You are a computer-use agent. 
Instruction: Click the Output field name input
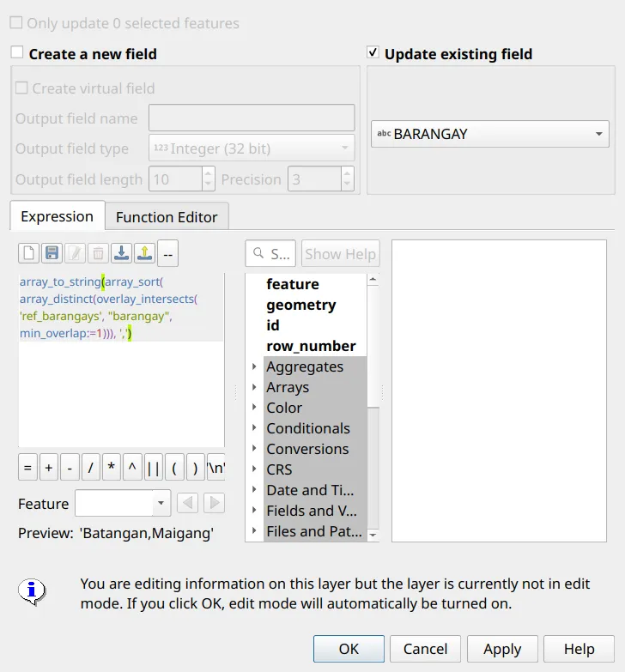(x=252, y=118)
